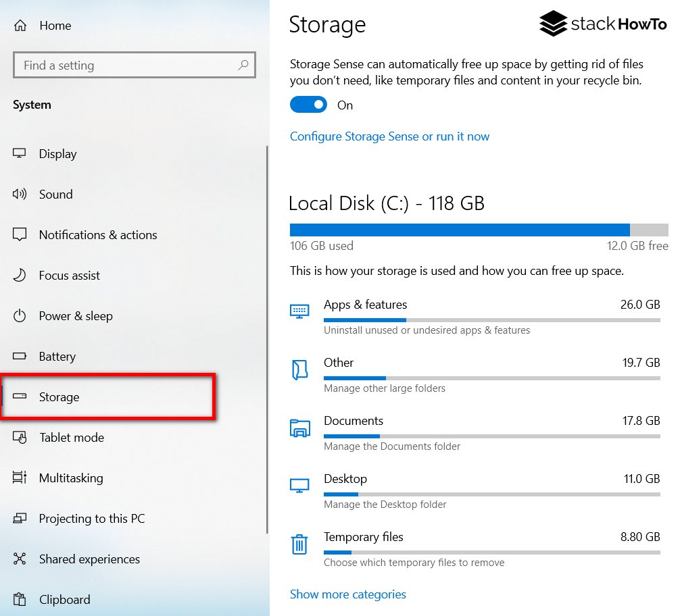Open Configure Storage Sense or run it now
Viewport: 680px width, 616px height.
(x=389, y=136)
